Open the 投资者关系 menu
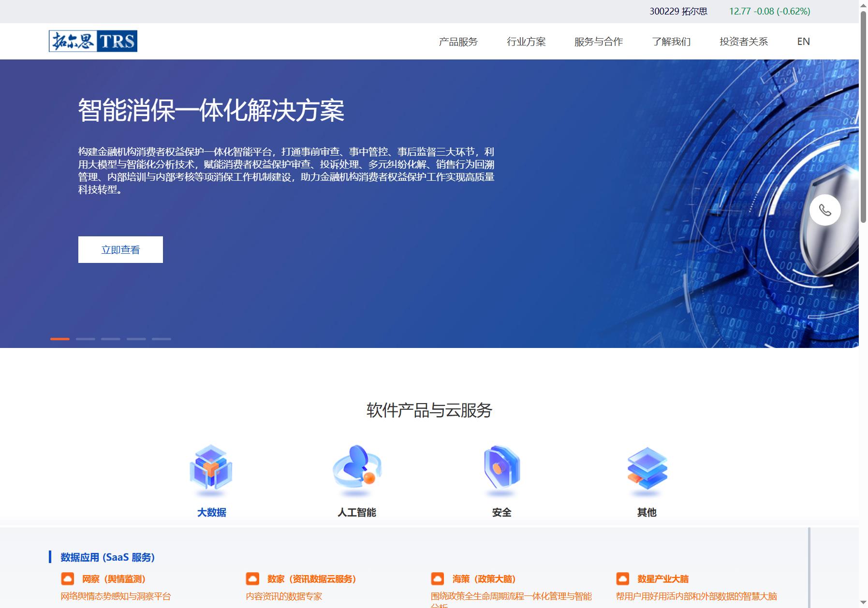Screen dimensions: 868x608 pyautogui.click(x=744, y=42)
